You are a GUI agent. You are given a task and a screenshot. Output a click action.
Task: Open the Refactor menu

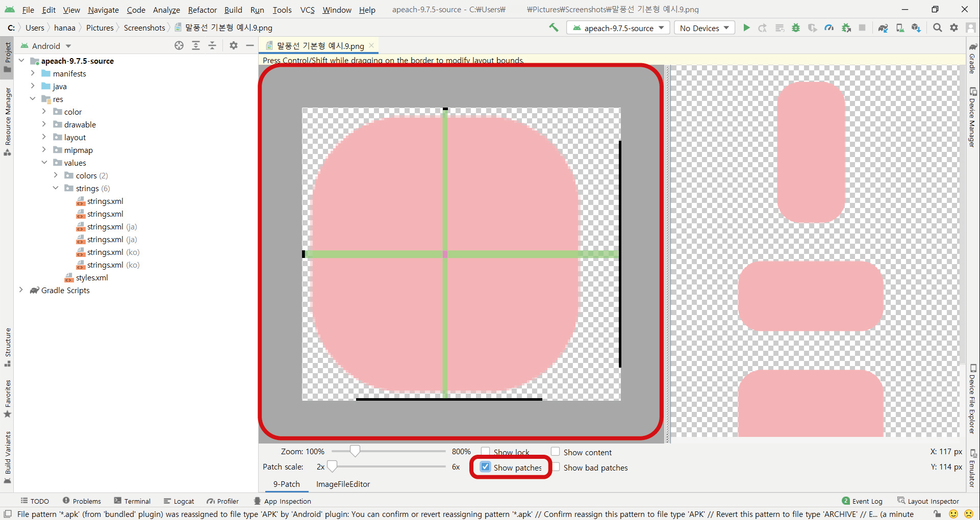pyautogui.click(x=202, y=10)
